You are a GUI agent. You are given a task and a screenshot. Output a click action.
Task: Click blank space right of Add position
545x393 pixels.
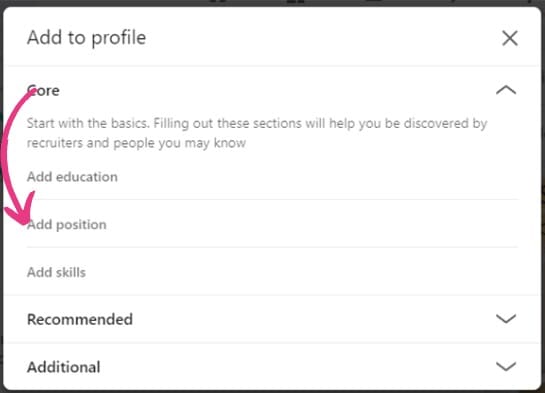coord(313,224)
